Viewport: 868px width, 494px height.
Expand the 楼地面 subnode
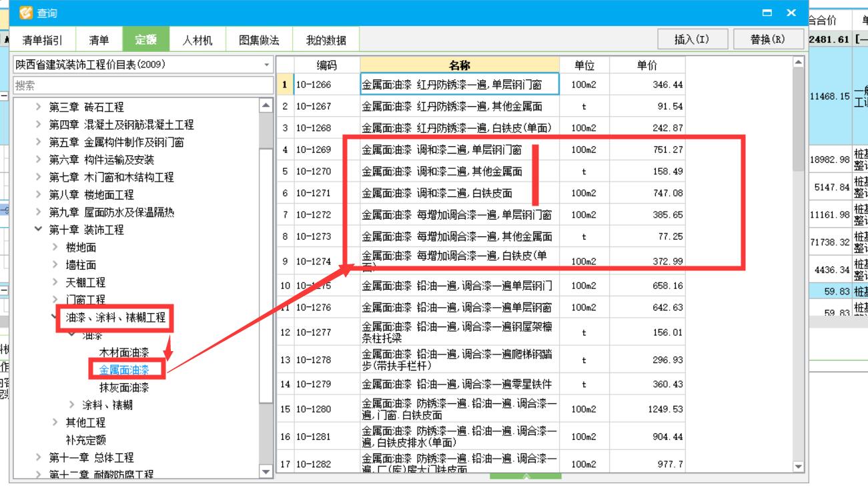pyautogui.click(x=55, y=247)
